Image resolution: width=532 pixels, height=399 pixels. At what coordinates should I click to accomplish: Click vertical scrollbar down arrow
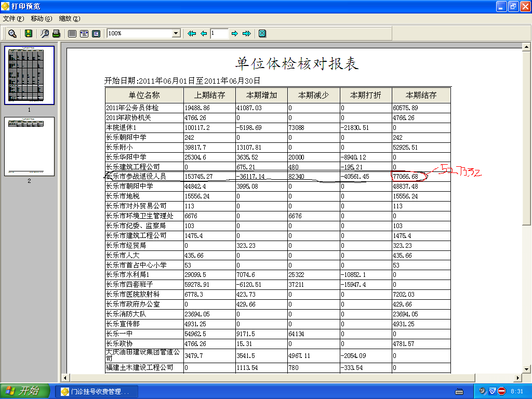pos(526,369)
